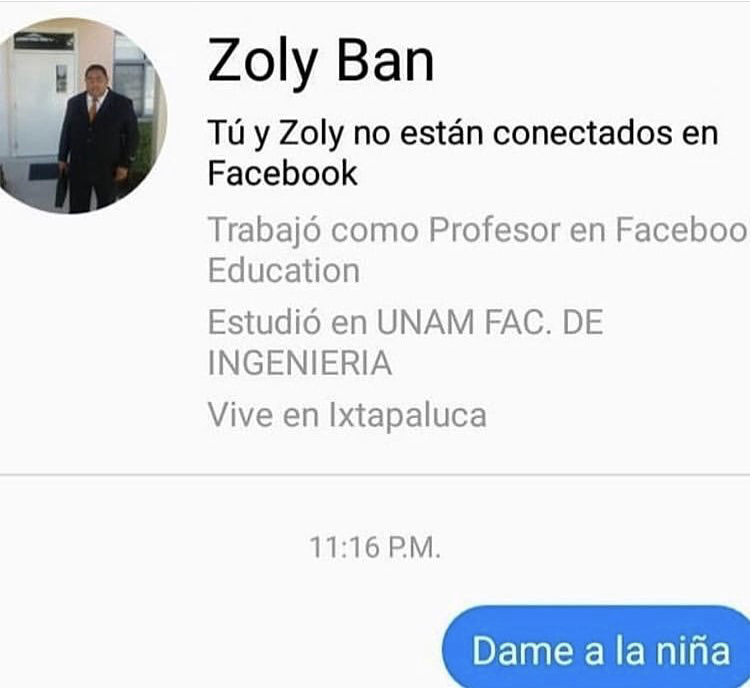Tap the word 'Profesor' in work line

point(494,230)
